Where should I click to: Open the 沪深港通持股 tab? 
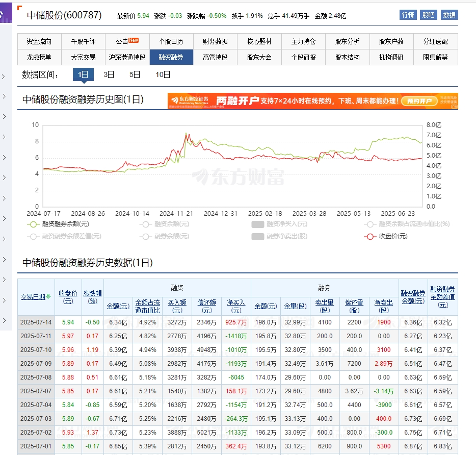tap(127, 57)
